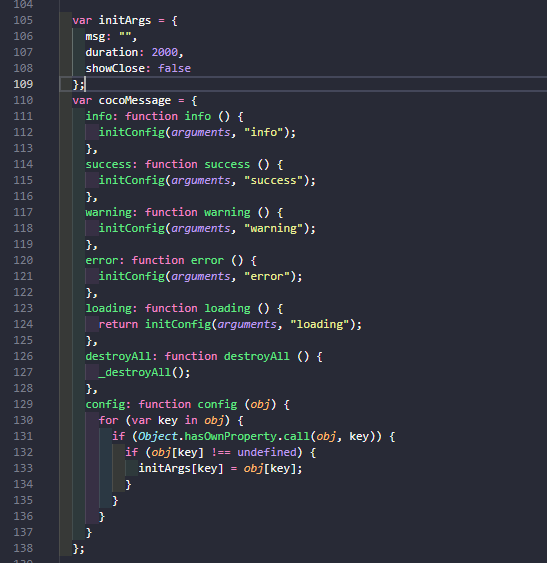Click the "loading" string argument

click(x=320, y=324)
